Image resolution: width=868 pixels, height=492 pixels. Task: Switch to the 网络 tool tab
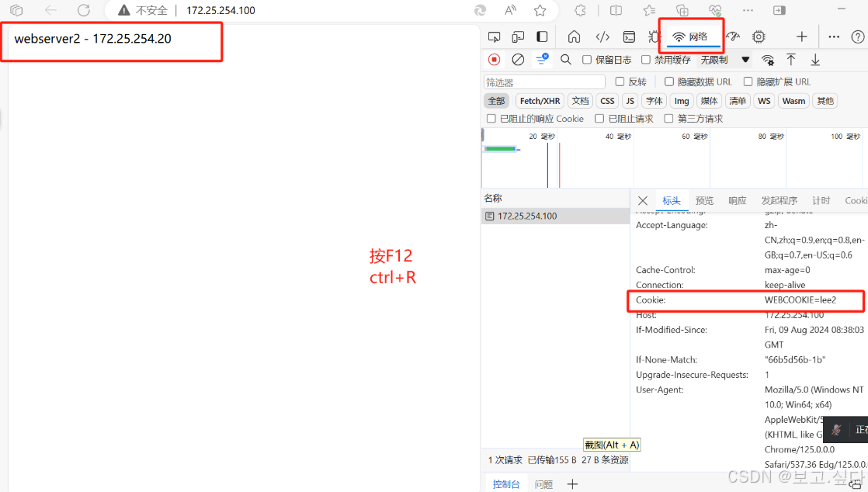tap(689, 36)
